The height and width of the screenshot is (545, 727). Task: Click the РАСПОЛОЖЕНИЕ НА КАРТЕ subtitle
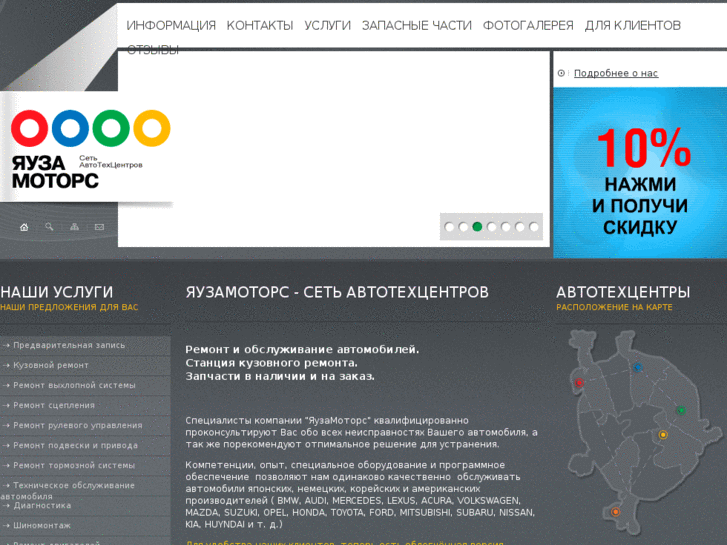614,307
